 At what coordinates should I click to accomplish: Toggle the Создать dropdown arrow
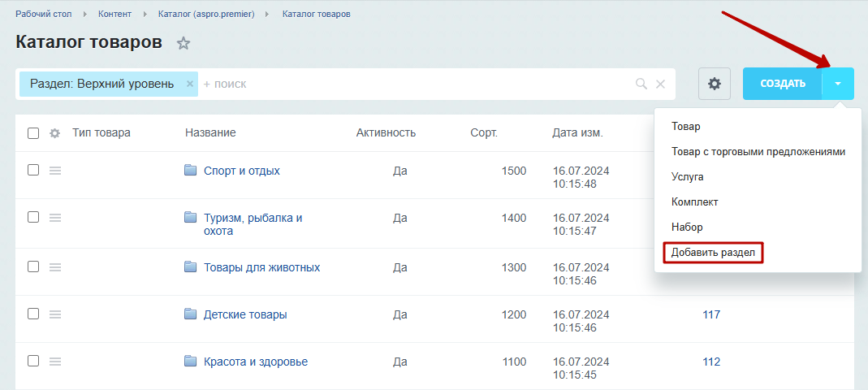click(x=838, y=84)
